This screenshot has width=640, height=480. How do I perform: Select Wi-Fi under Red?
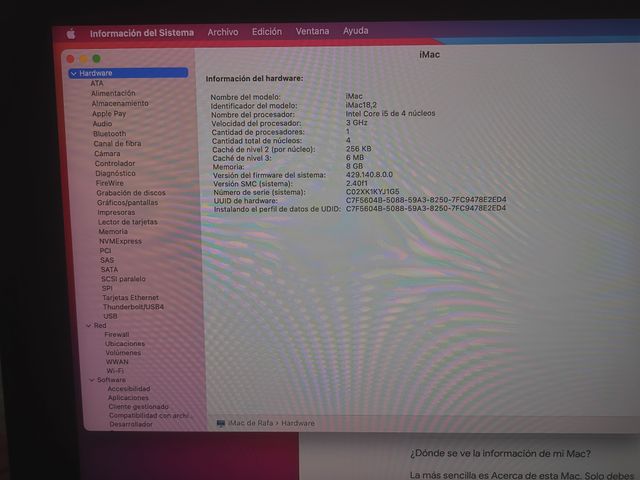pyautogui.click(x=115, y=371)
